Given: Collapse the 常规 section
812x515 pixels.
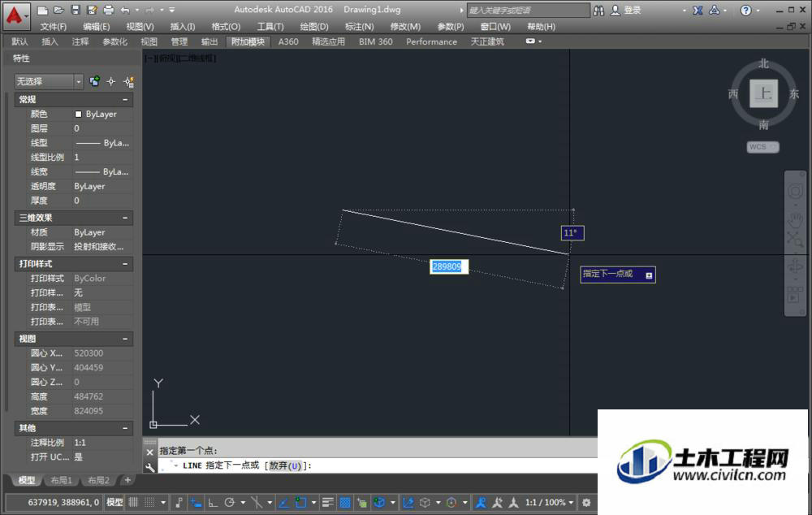Looking at the screenshot, I should 125,99.
